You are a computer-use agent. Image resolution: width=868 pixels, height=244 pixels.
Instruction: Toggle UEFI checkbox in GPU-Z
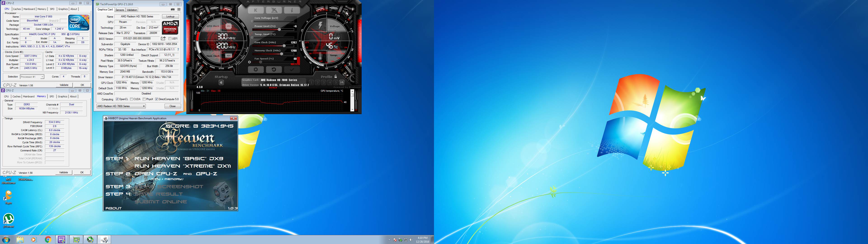(x=170, y=38)
